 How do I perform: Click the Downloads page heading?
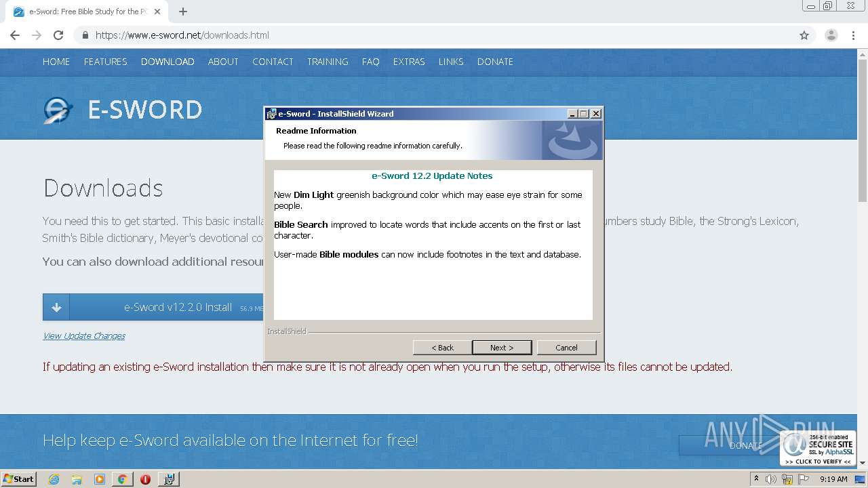(103, 188)
